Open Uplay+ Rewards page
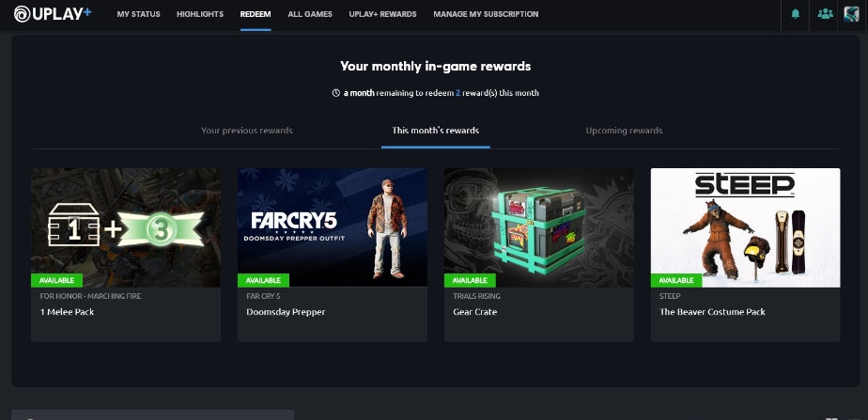Image resolution: width=868 pixels, height=420 pixels. point(382,14)
